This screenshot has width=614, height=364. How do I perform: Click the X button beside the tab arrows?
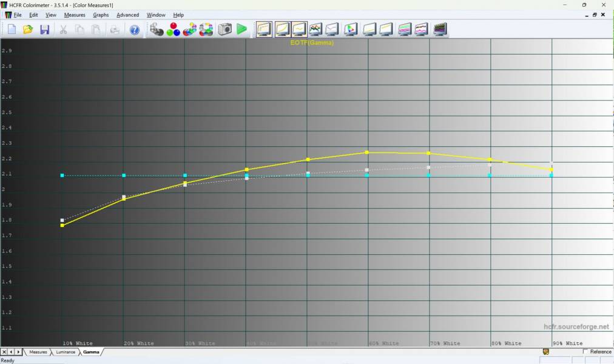[4, 352]
